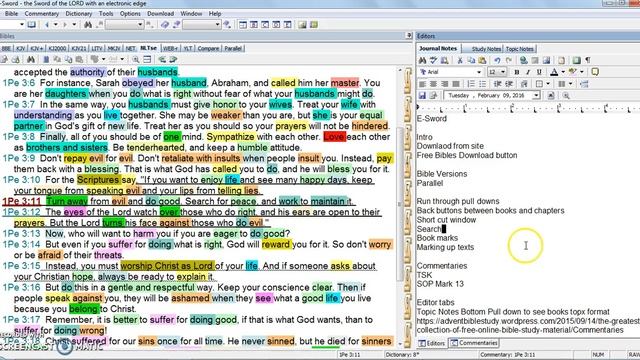Open the Bible menu

tap(11, 13)
